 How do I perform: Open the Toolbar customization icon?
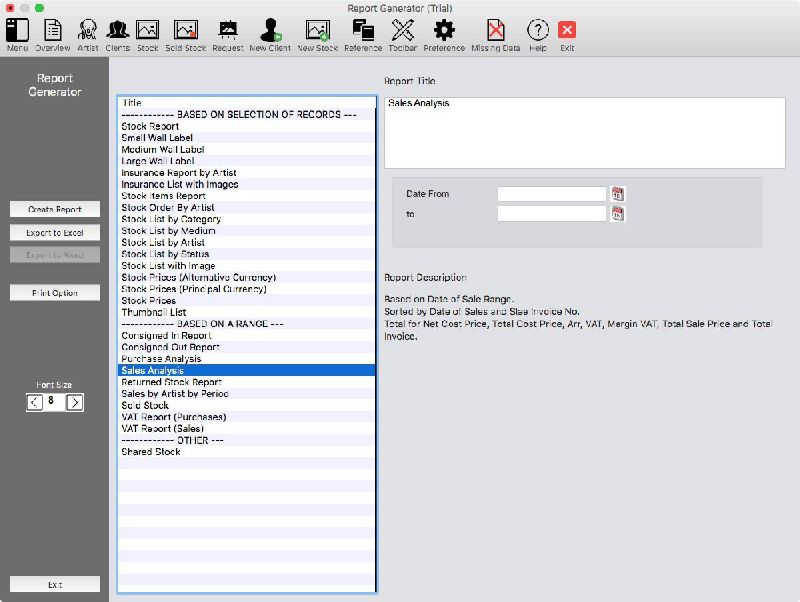(403, 35)
